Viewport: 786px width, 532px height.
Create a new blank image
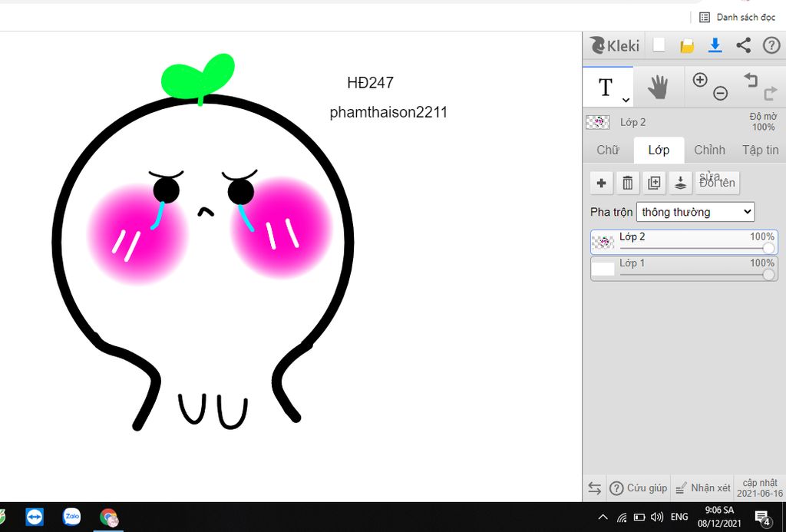(x=659, y=45)
